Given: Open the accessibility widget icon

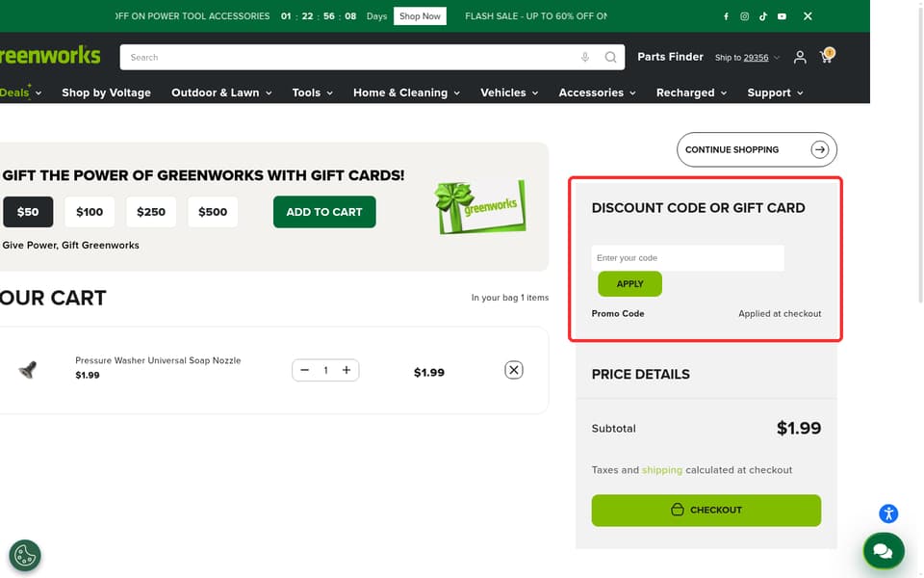Looking at the screenshot, I should tap(888, 513).
